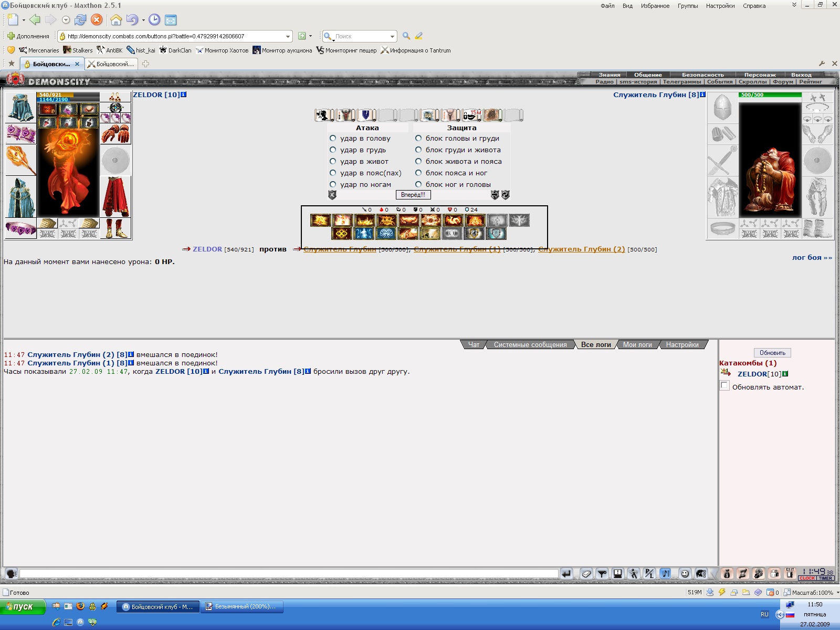Screen dimensions: 840x630
Task: Use the first fire spell (sun) ability icon
Action: (x=320, y=220)
